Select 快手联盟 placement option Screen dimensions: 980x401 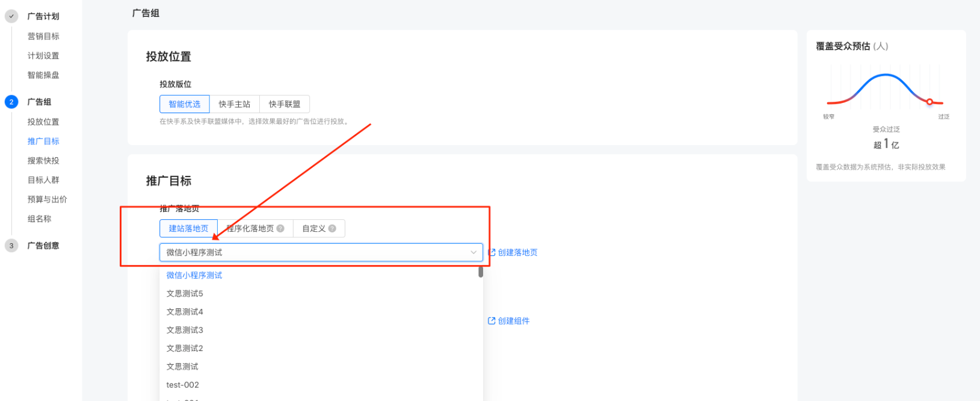(x=285, y=104)
